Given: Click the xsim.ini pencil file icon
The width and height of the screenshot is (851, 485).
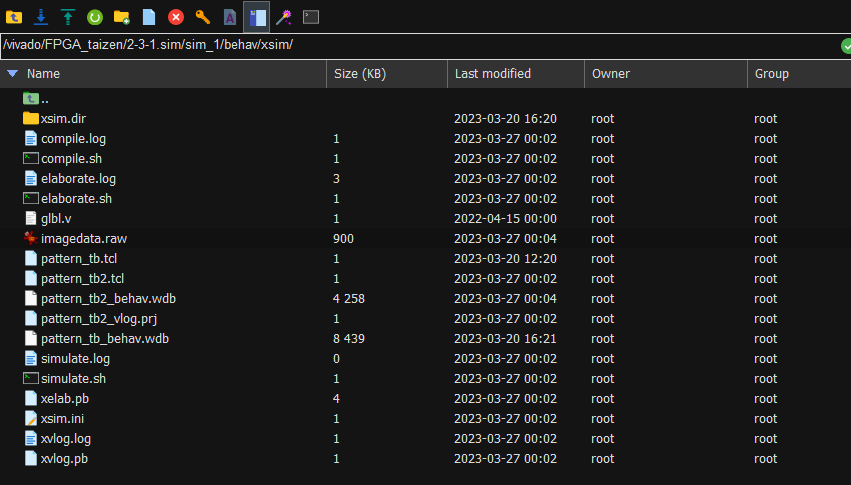Looking at the screenshot, I should (x=31, y=418).
